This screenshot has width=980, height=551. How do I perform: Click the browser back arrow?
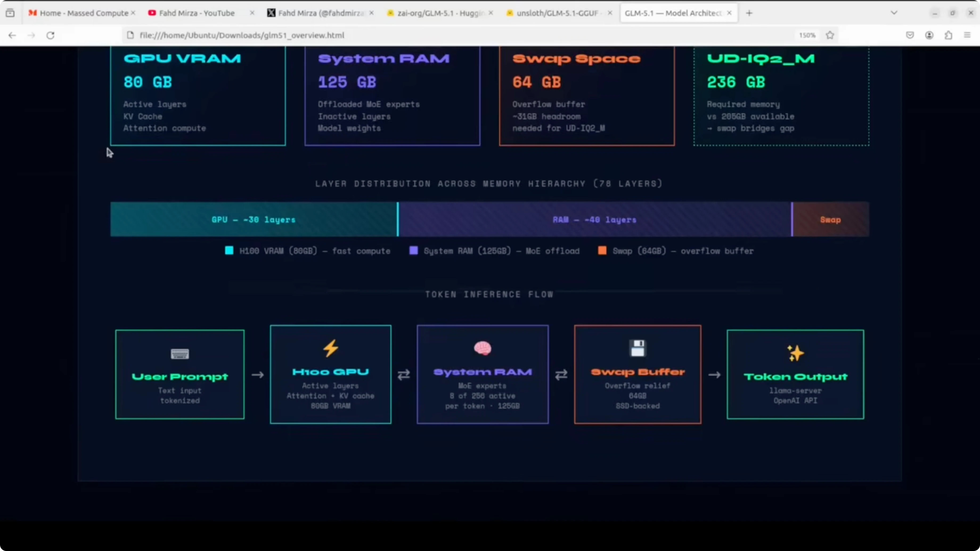[x=12, y=35]
